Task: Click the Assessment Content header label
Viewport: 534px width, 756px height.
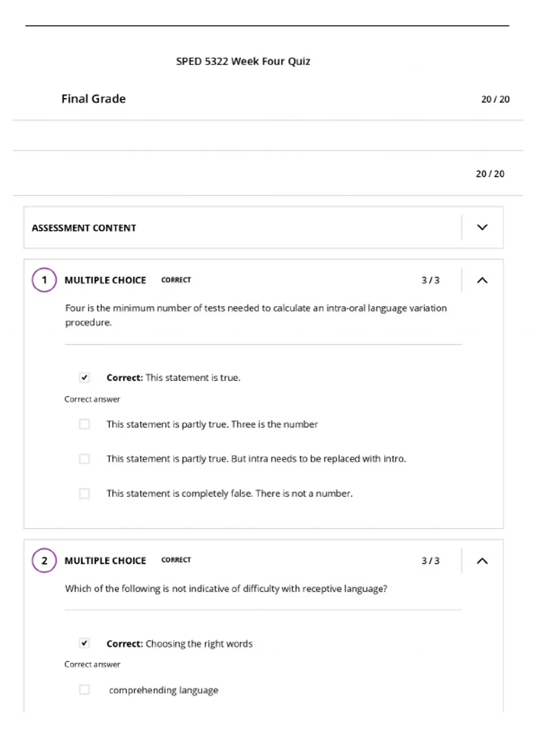Action: [84, 228]
